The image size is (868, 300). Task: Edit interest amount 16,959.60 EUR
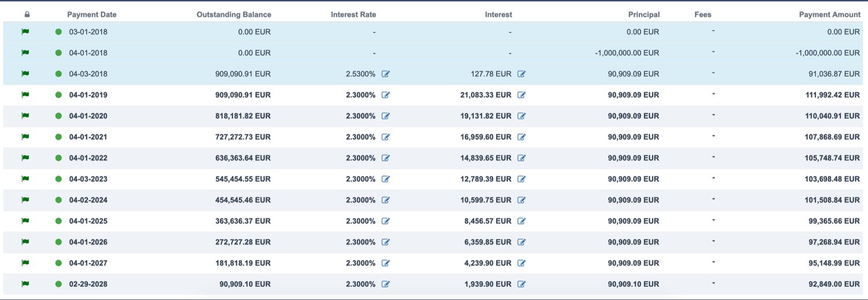pyautogui.click(x=521, y=137)
